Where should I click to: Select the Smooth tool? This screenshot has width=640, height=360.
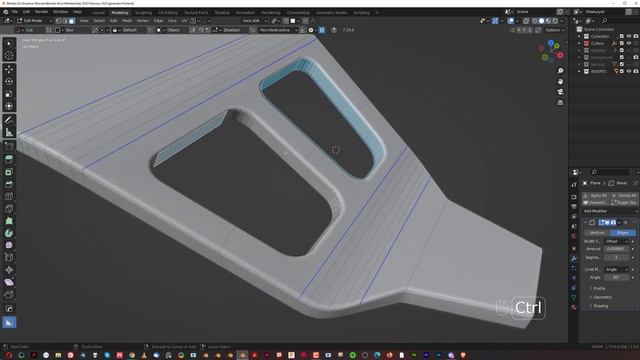pyautogui.click(x=9, y=245)
